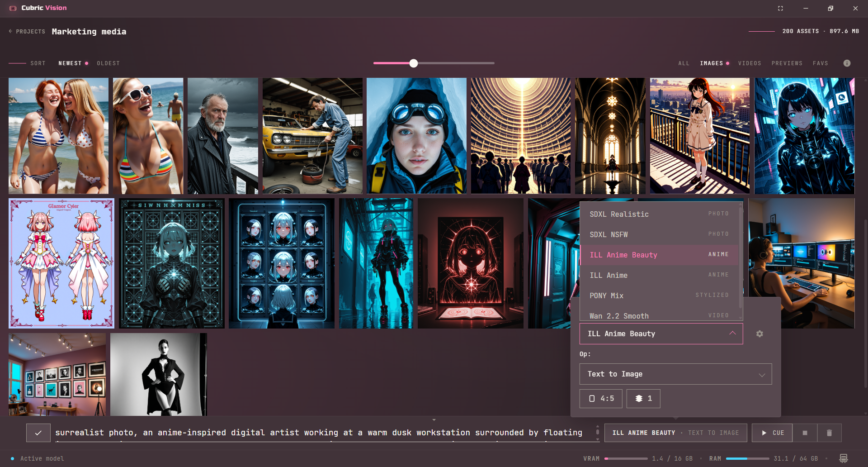Click the VRAM usage bar

pos(626,458)
